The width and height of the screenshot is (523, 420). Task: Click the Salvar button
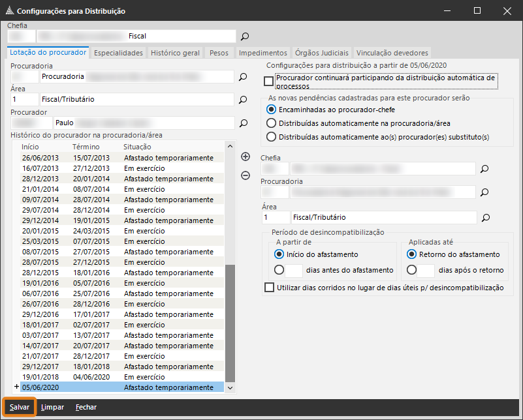point(19,407)
